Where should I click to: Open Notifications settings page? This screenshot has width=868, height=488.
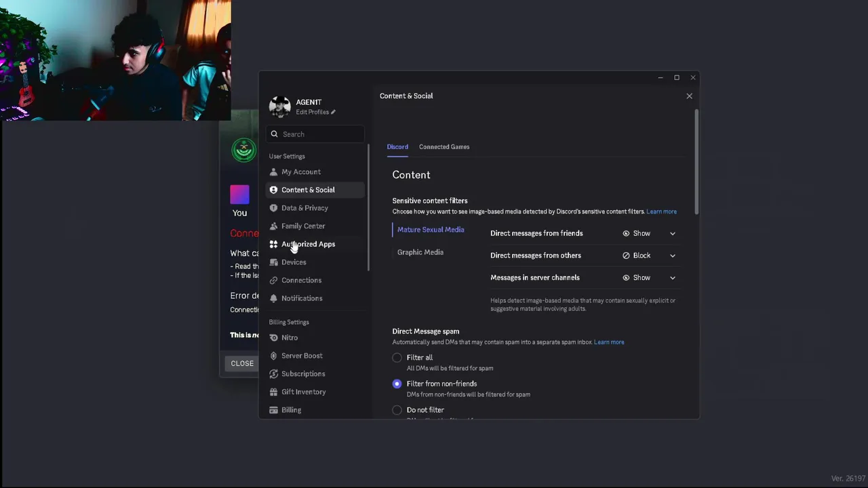point(315,298)
